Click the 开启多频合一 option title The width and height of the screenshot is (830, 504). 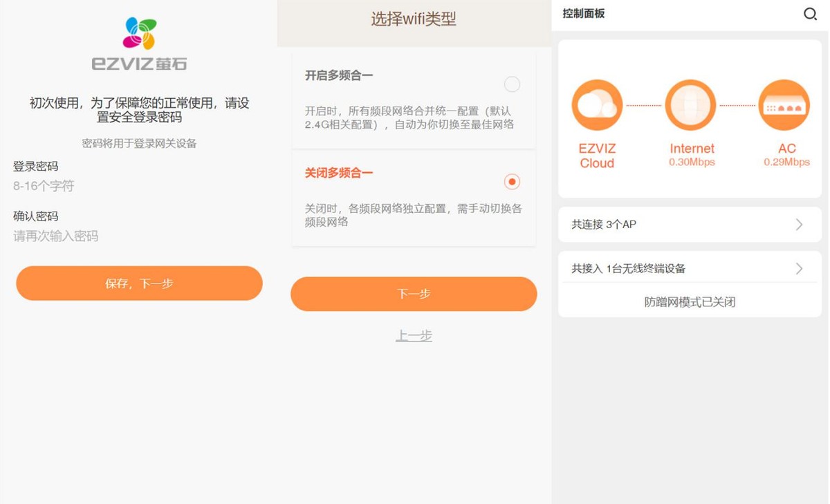click(339, 75)
